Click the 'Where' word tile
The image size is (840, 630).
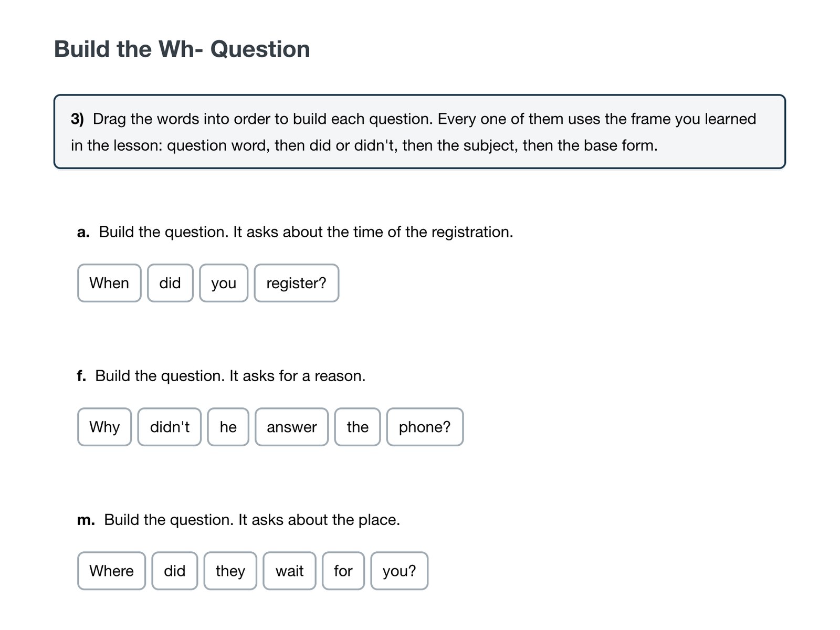(111, 571)
